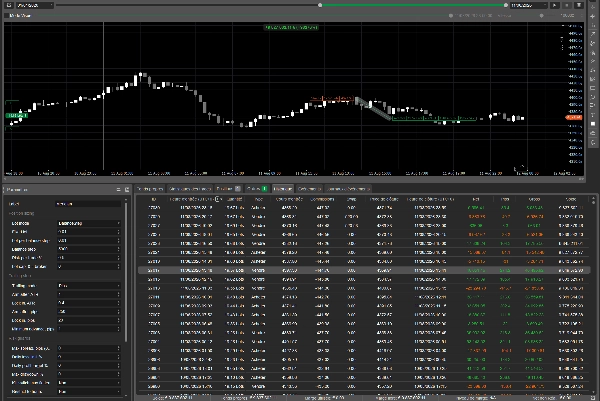Open the bottom dropdown in the parameters panel
The width and height of the screenshot is (600, 401).
[88, 392]
